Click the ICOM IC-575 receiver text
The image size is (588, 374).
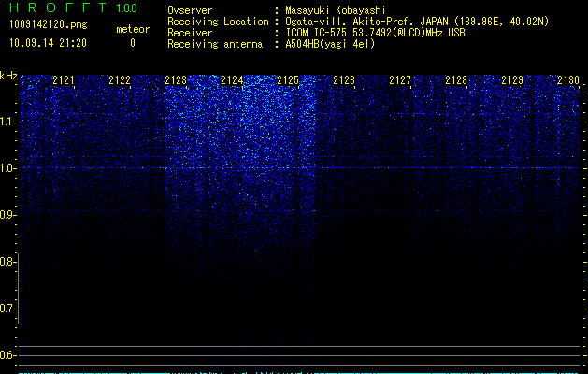click(375, 33)
